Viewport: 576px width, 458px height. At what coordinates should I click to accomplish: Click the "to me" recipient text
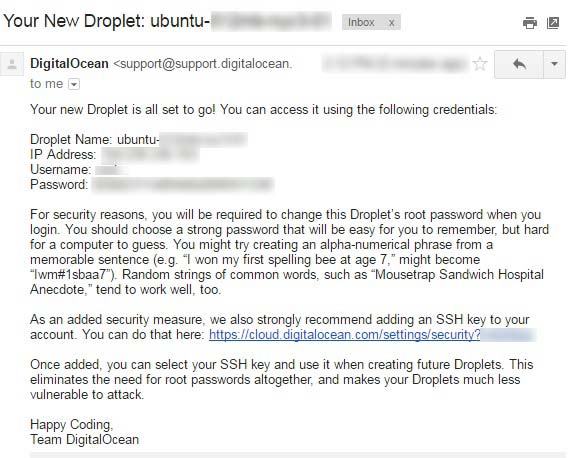click(47, 84)
